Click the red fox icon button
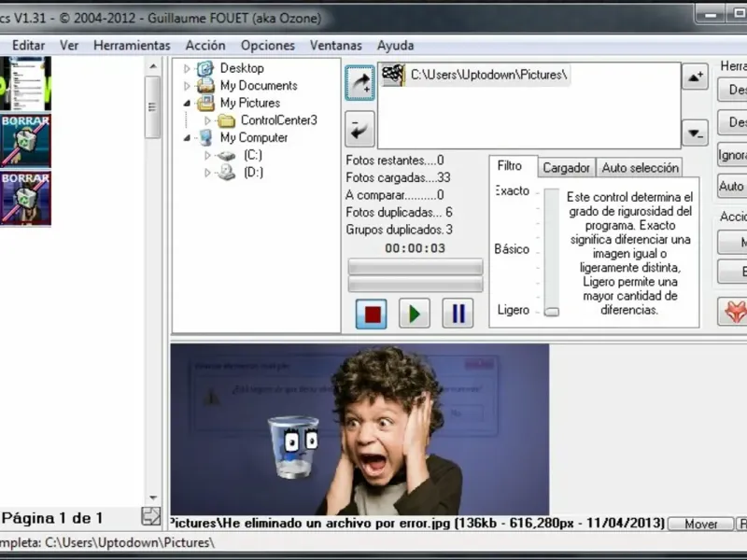747x560 pixels. (734, 313)
